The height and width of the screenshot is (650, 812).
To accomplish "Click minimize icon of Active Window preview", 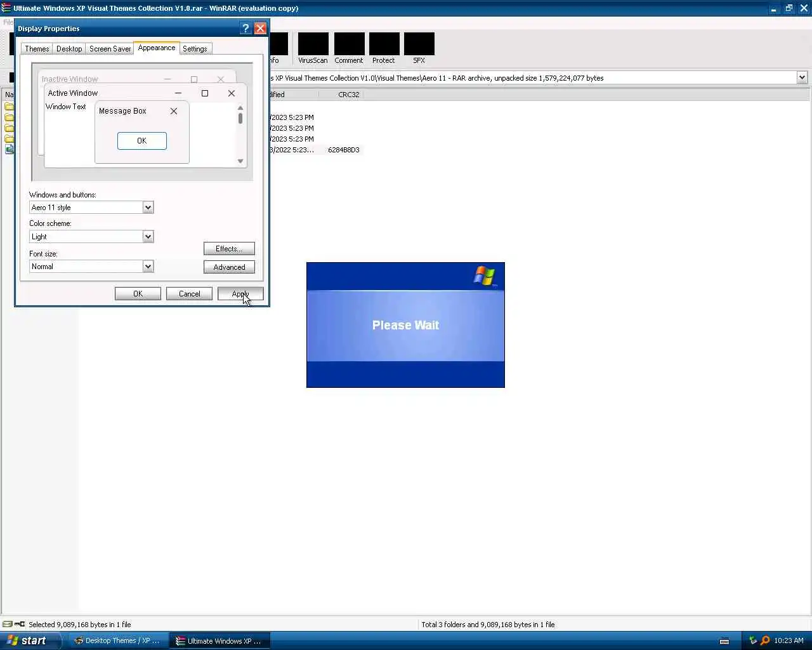I will point(178,93).
